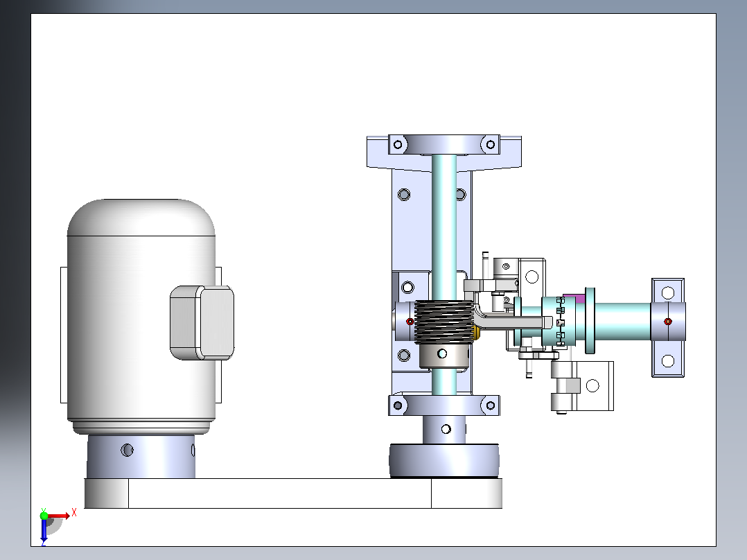
Task: Select the bottom bearing block above the pulley hub
Action: [x=444, y=405]
